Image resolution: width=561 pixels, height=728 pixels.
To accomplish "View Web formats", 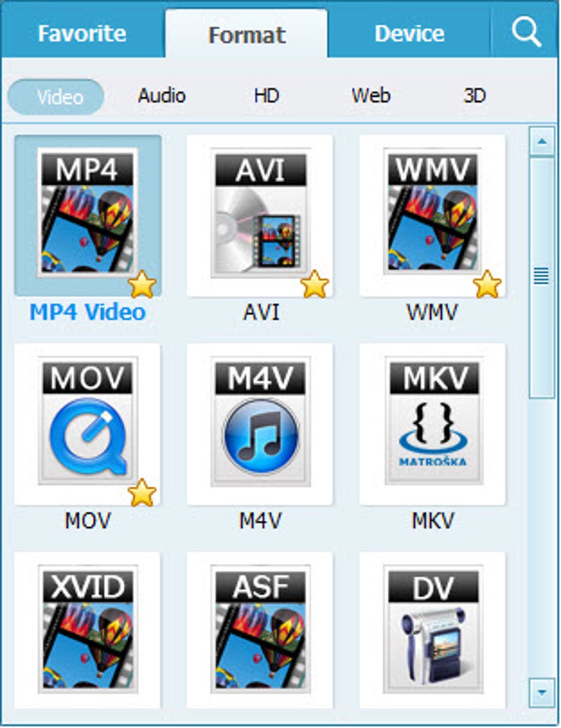I will click(x=371, y=95).
